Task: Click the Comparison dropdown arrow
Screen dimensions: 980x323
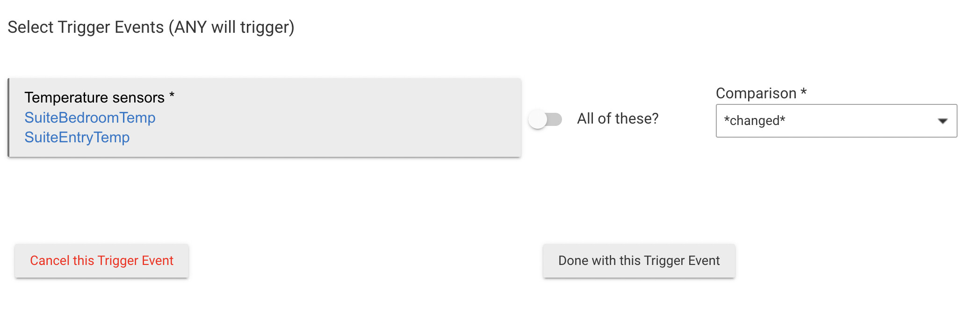Action: click(943, 121)
